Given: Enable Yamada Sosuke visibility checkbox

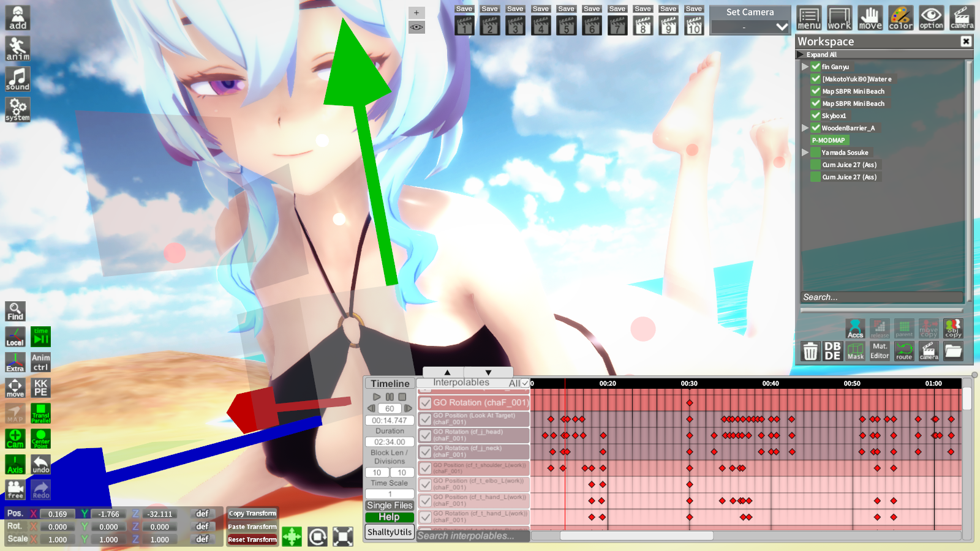Looking at the screenshot, I should (816, 152).
